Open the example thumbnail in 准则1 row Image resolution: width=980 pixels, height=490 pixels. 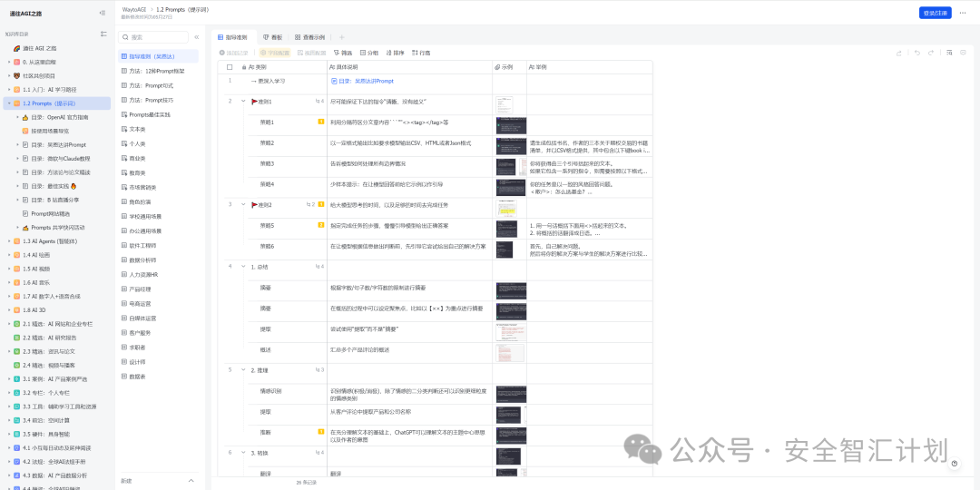click(x=505, y=104)
